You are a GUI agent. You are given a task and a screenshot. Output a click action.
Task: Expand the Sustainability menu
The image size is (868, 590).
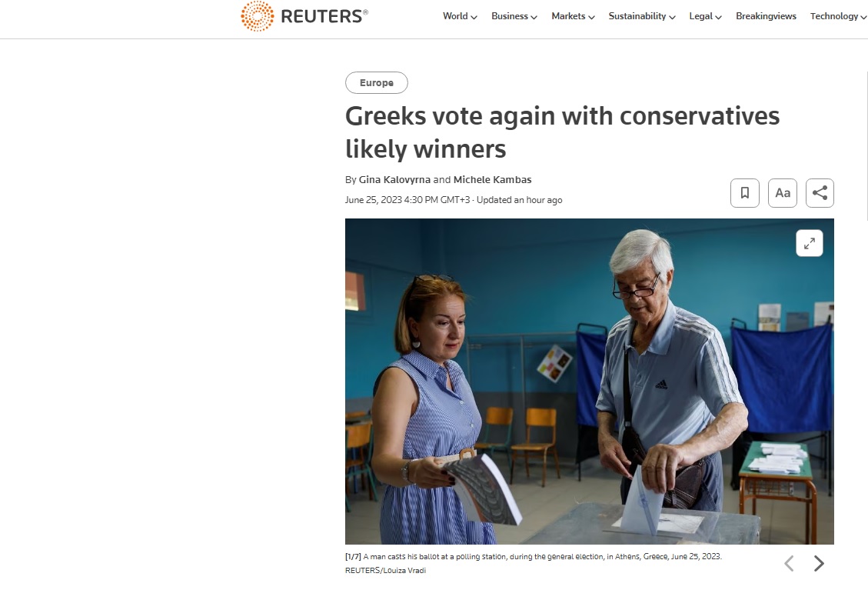click(x=641, y=16)
